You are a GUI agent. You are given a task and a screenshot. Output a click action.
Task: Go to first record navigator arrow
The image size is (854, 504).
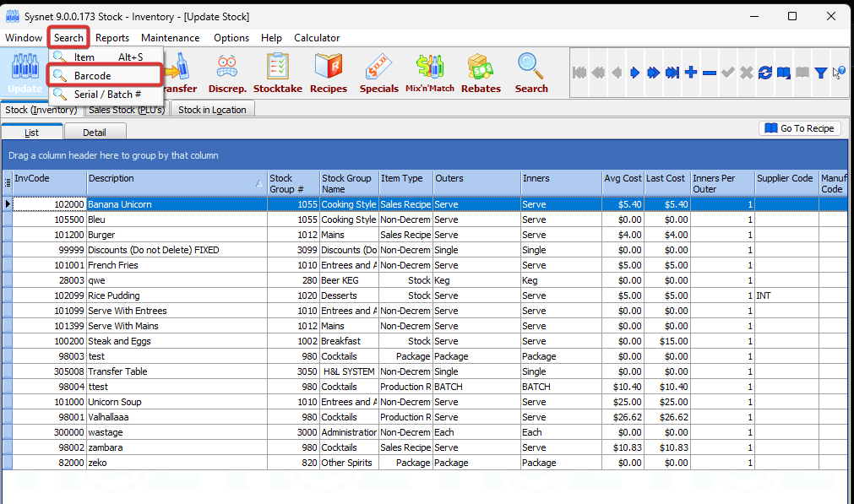[x=579, y=73]
